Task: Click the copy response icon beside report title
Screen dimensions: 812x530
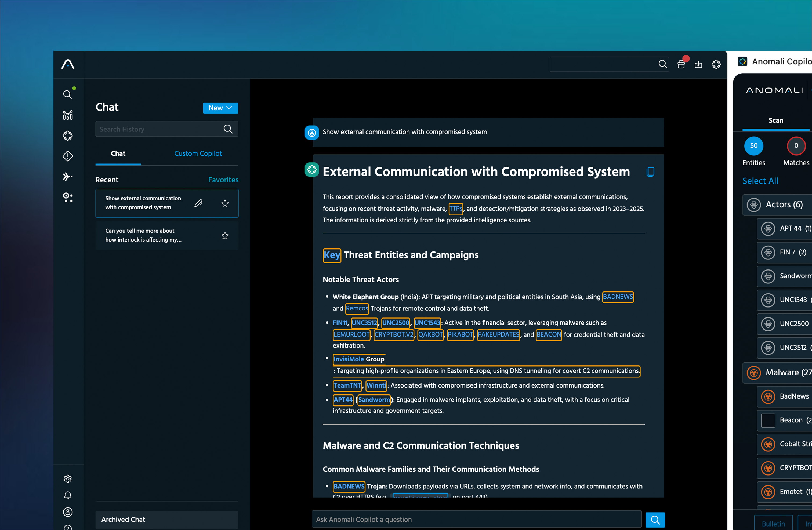Action: coord(650,171)
